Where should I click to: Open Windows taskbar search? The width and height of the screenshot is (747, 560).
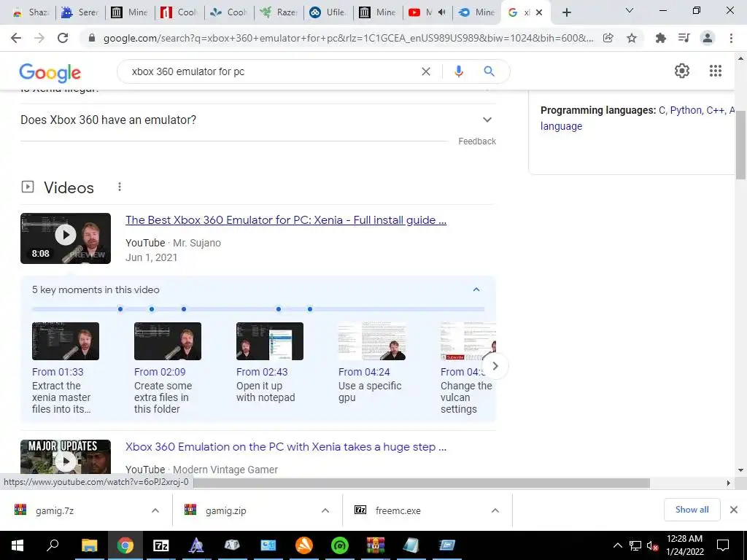tap(53, 545)
